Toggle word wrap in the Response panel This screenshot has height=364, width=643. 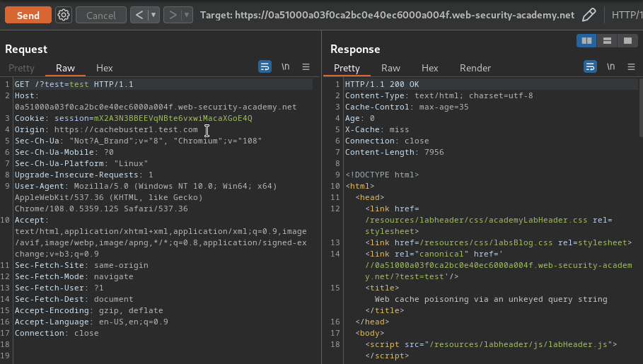pyautogui.click(x=590, y=66)
